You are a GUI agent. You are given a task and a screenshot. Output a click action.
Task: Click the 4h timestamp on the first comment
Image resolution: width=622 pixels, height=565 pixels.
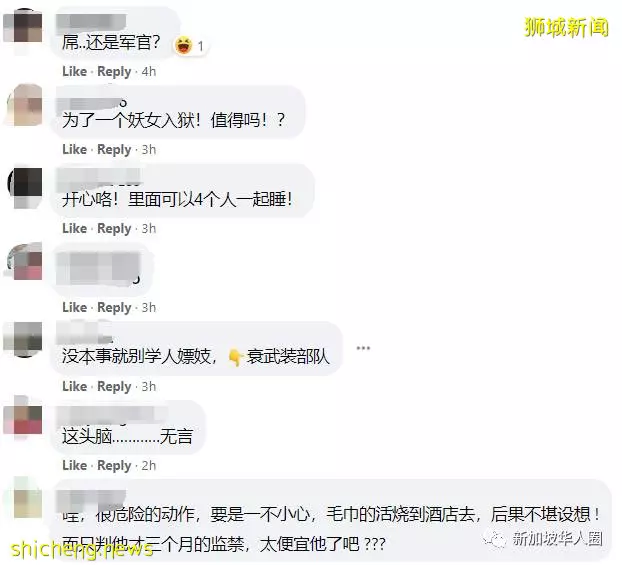[x=149, y=72]
